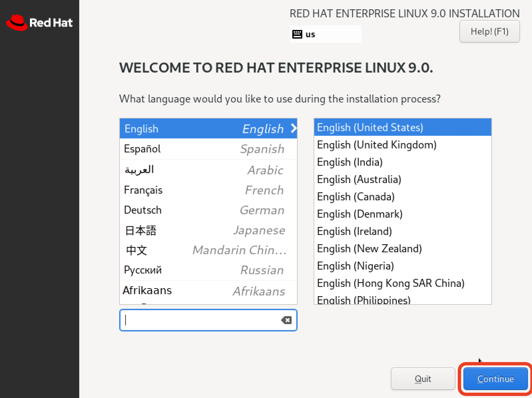The width and height of the screenshot is (532, 398).
Task: Choose English (Denmark) locale
Action: coord(402,214)
